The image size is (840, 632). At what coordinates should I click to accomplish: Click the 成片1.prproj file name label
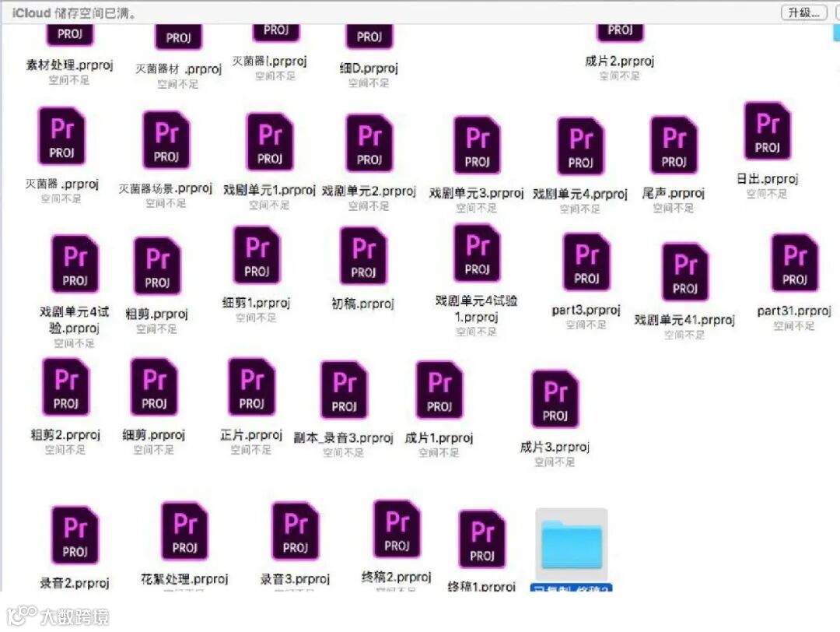click(x=439, y=438)
